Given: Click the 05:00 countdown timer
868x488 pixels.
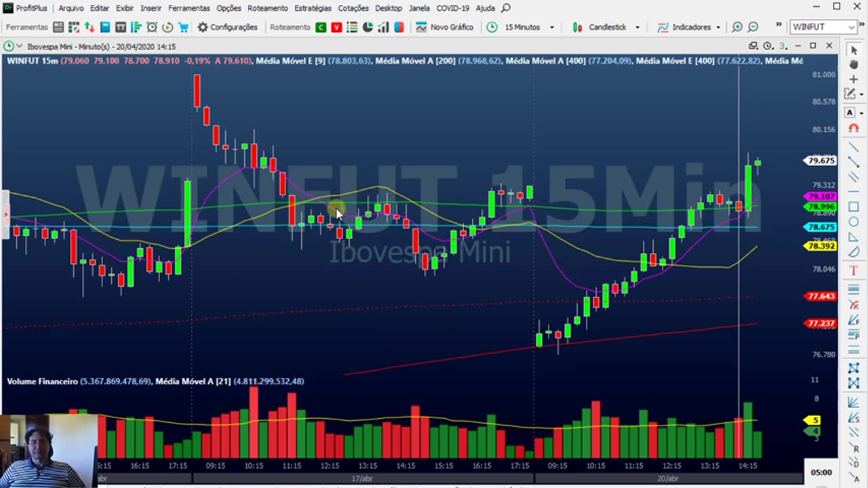Looking at the screenshot, I should pos(821,472).
